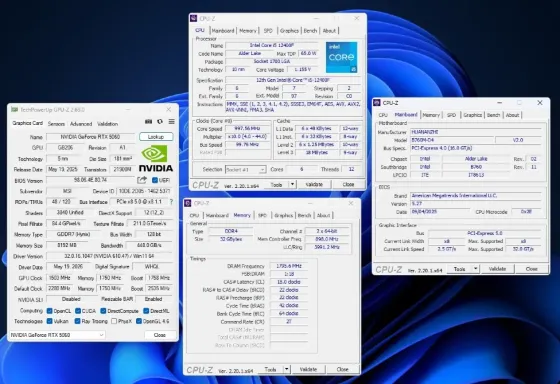Click Validate in CPU-Z processor window

(314, 184)
